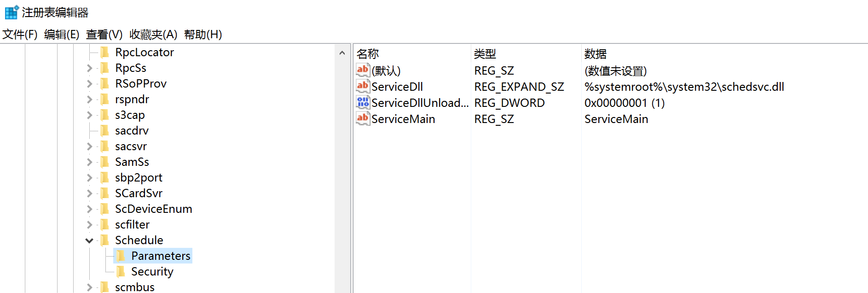
Task: Open the 文件(F) menu
Action: click(20, 35)
